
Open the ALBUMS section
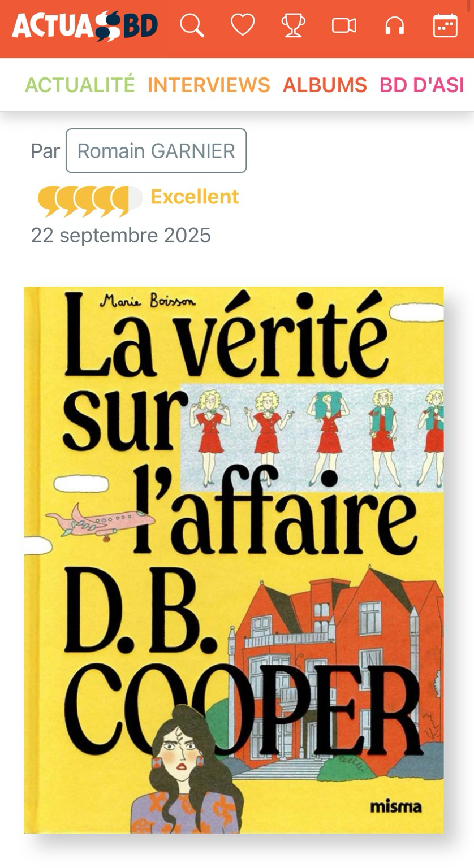tap(325, 85)
